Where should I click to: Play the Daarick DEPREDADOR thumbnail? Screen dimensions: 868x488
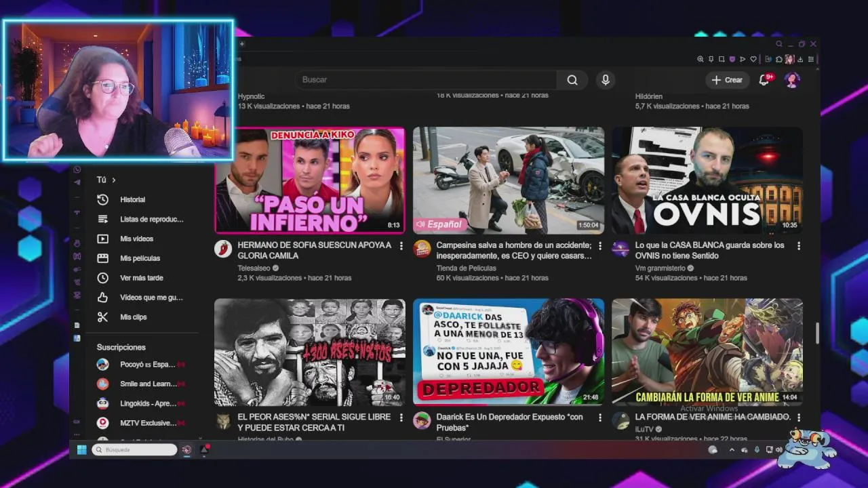point(509,352)
